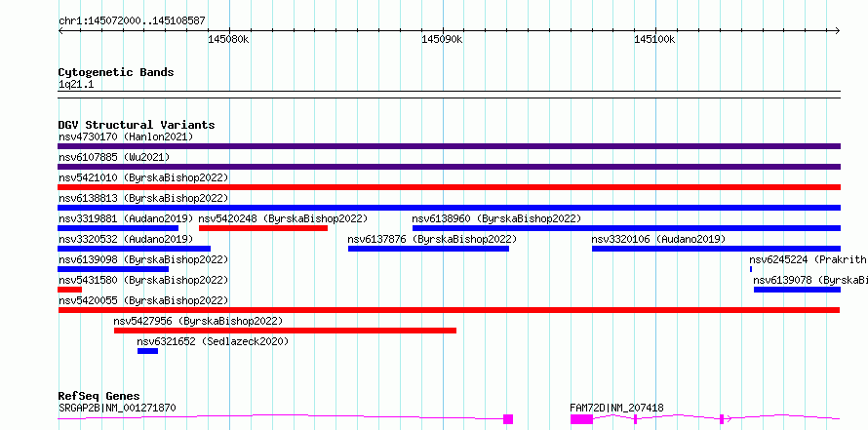Select the short red bar under nsv5431580
The height and width of the screenshot is (430, 868).
70,290
